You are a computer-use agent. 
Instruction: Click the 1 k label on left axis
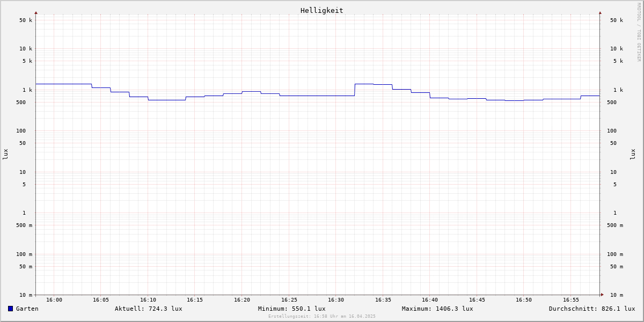point(27,90)
